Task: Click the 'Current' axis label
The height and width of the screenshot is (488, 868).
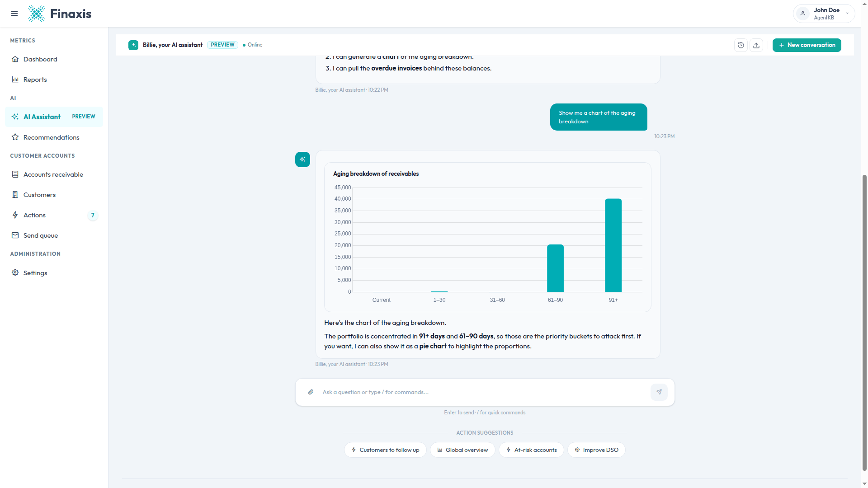Action: [x=381, y=300]
